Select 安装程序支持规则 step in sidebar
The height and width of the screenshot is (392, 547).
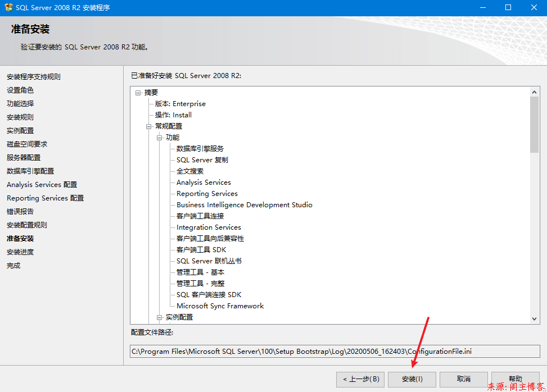34,76
